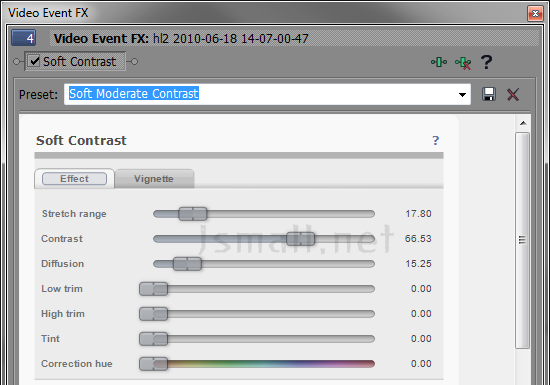This screenshot has height=385, width=550.
Task: Click the Diffusion slider handle
Action: (187, 264)
